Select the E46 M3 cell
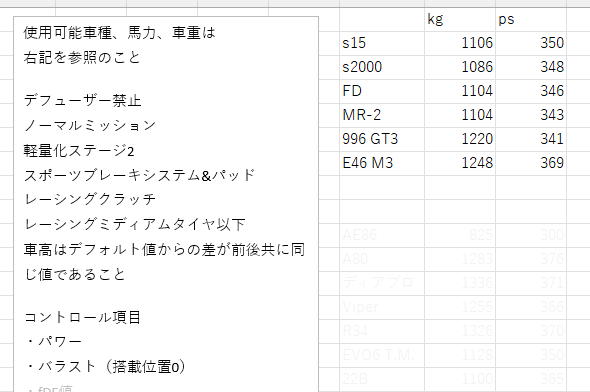Screen dimensions: 590x392 (382, 164)
